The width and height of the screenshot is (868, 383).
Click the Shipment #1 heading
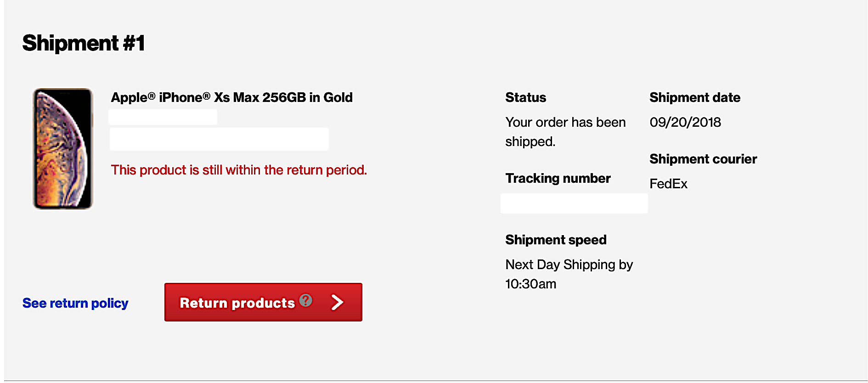84,43
